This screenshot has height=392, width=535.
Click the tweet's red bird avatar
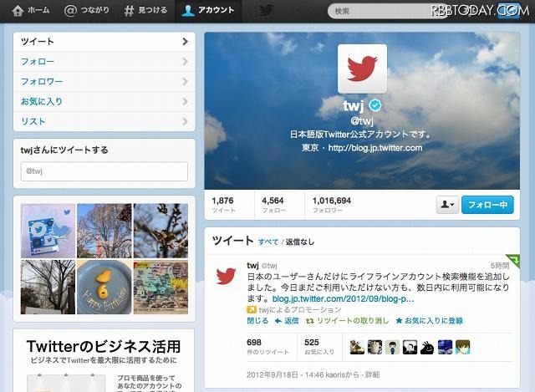(226, 276)
